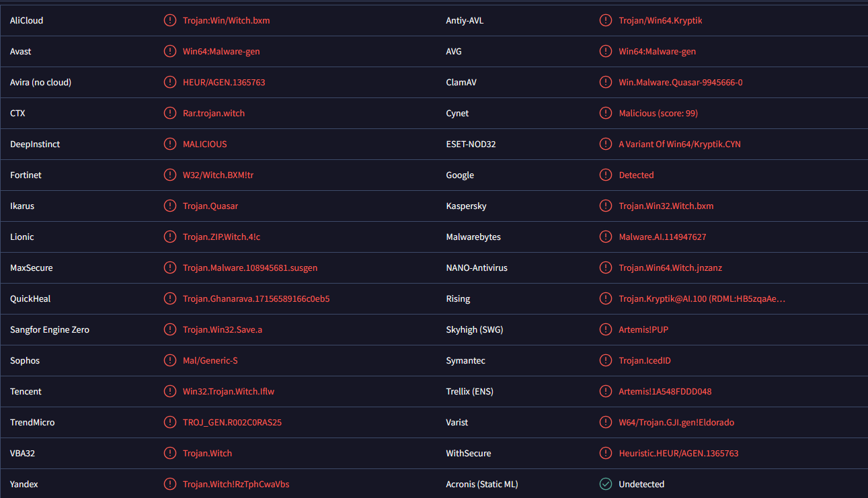This screenshot has height=498, width=868.
Task: Select the Artemis!1A548FDDD048 detection text
Action: (665, 391)
